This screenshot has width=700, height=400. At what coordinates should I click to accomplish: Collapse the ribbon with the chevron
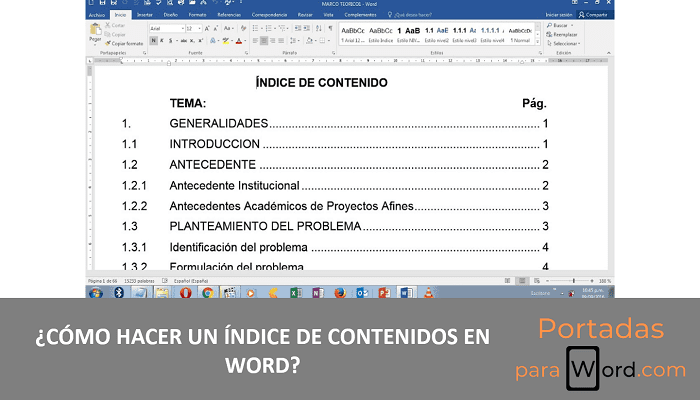pyautogui.click(x=608, y=53)
